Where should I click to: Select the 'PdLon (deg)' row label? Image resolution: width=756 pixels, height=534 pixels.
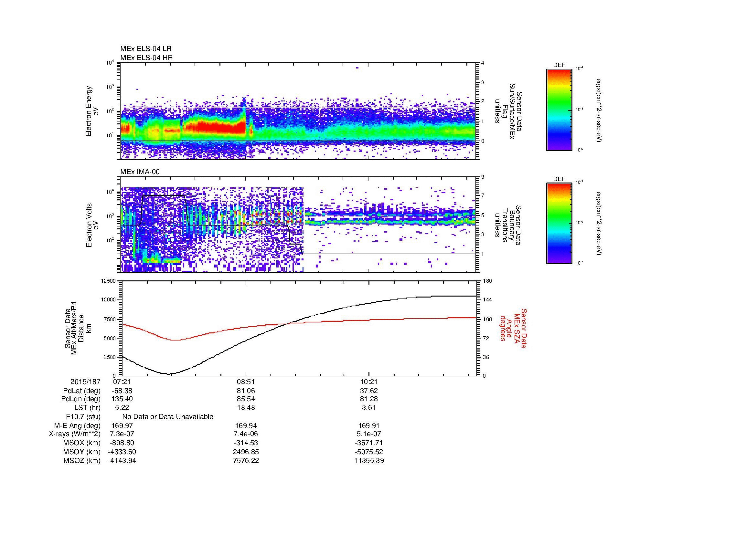click(x=81, y=399)
